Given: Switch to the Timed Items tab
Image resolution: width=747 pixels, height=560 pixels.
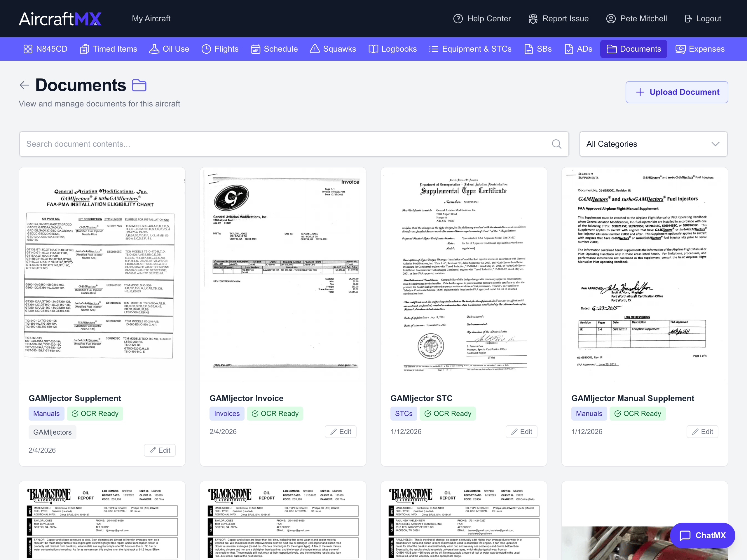Looking at the screenshot, I should (x=109, y=49).
